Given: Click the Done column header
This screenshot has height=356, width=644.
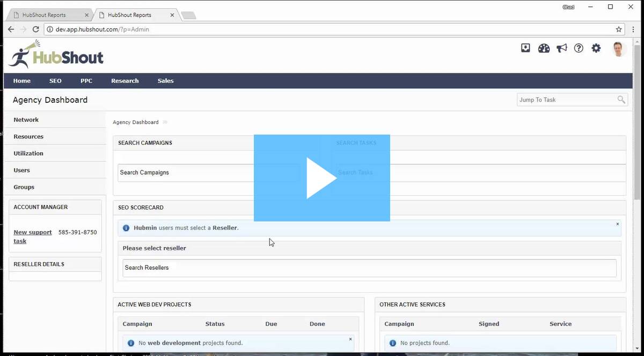Looking at the screenshot, I should point(317,324).
